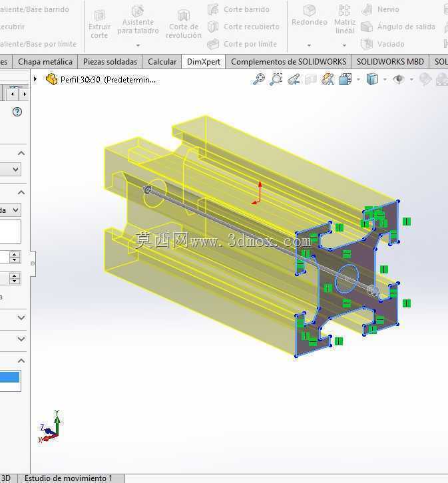448x483 pixels.
Task: Click the right arrow in panel tabs
Action: pos(24,94)
